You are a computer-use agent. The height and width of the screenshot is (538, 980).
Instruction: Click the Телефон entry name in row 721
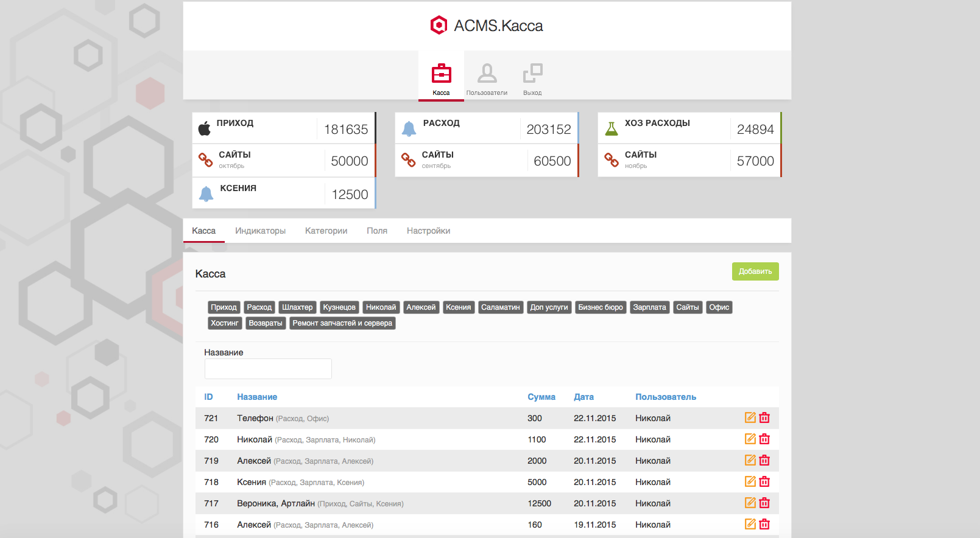point(255,418)
